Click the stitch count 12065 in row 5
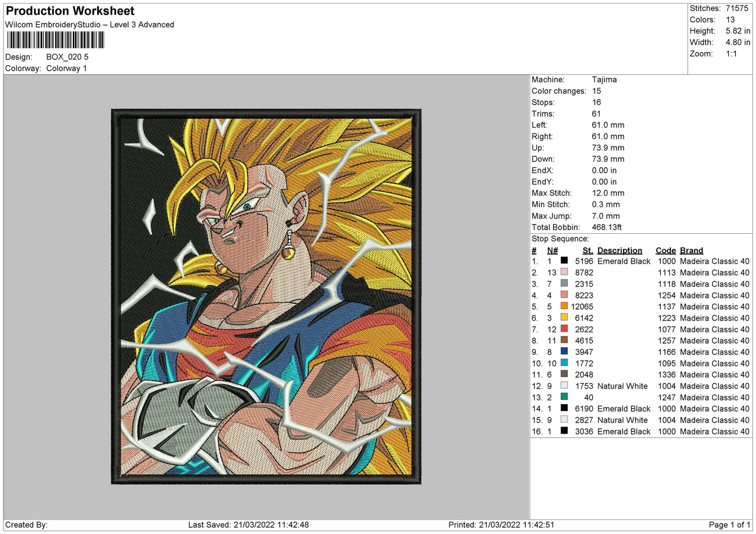This screenshot has height=534, width=756. (x=582, y=306)
